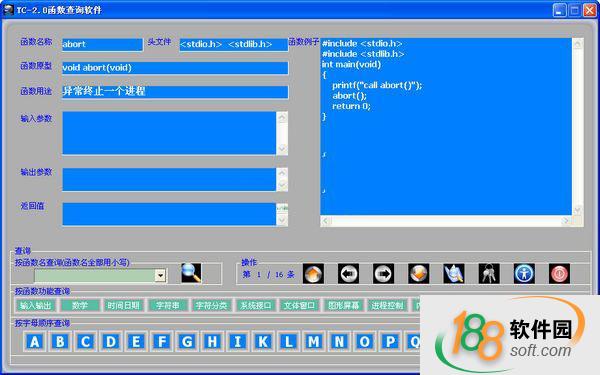Click the magnifying glass search icon
Viewport: 600px width, 375px height.
coord(191,273)
